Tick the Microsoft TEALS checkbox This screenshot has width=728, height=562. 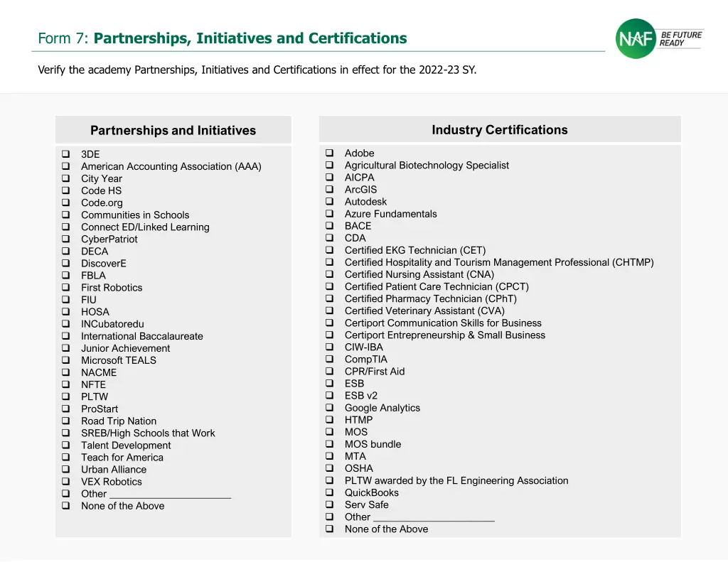66,360
